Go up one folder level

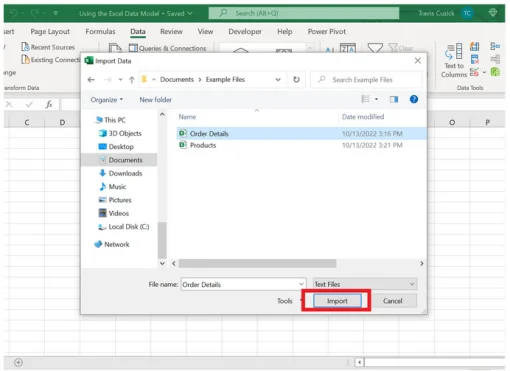132,80
